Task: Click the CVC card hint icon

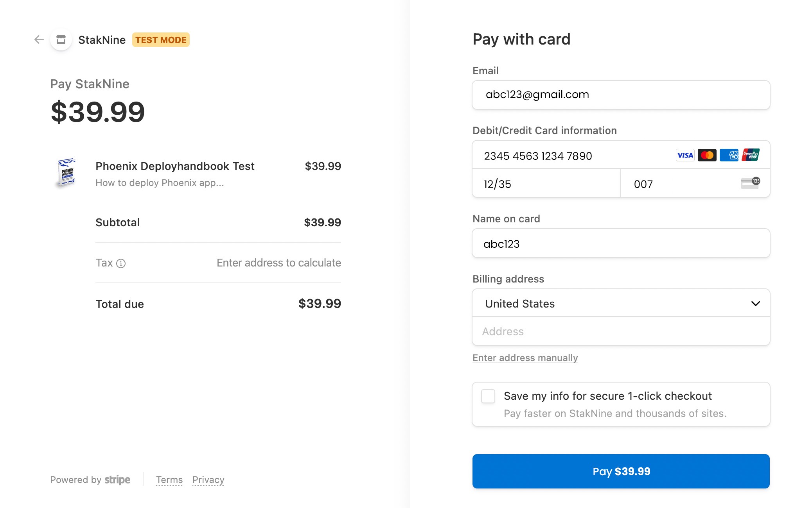Action: 750,183
